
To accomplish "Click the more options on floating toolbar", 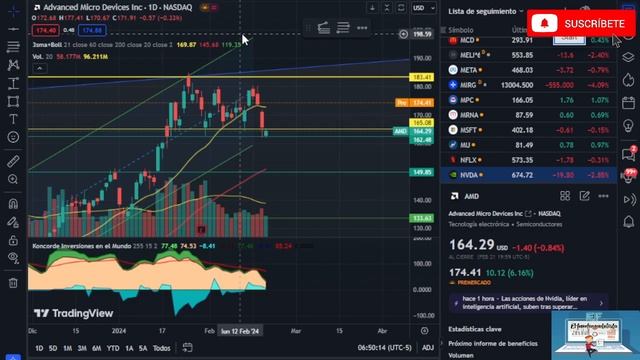I will click(362, 28).
